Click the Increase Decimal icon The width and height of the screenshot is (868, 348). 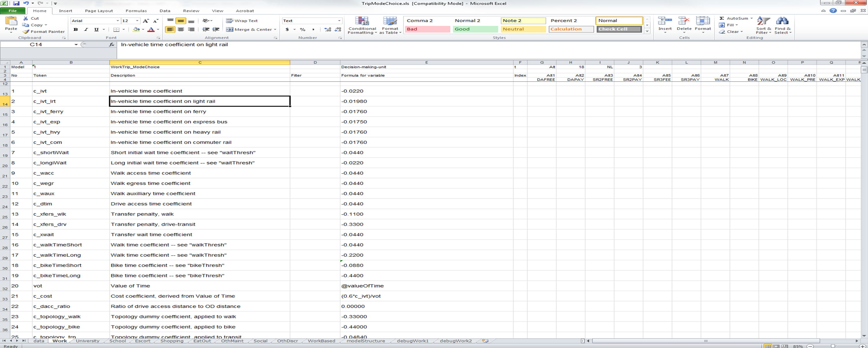pos(327,29)
